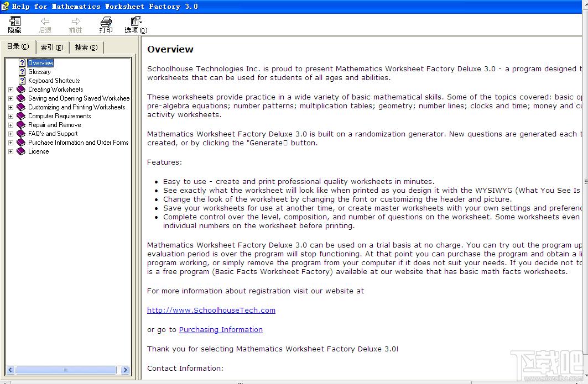
Task: Expand the Computer Requirements tree node
Action: click(11, 116)
